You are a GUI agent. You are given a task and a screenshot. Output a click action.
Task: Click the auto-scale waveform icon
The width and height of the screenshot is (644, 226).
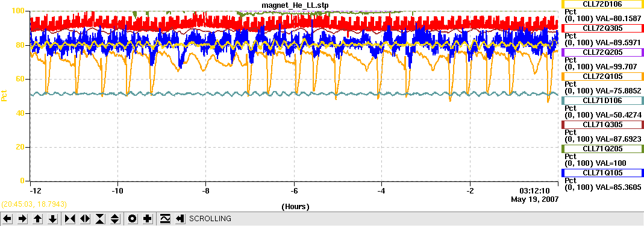tap(164, 219)
